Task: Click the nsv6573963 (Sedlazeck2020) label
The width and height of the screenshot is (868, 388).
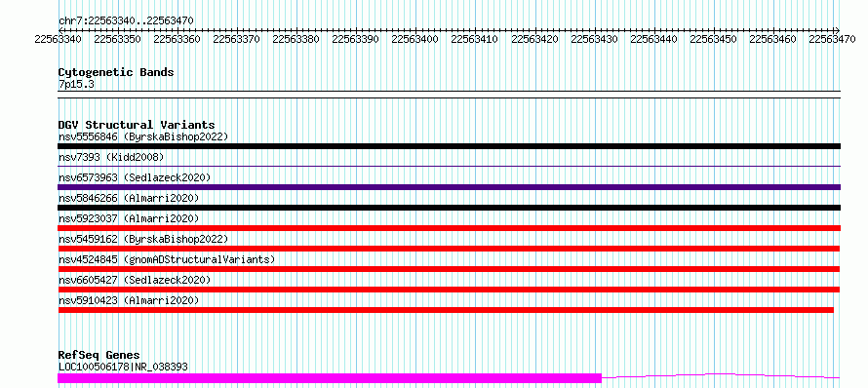Action: tap(135, 177)
